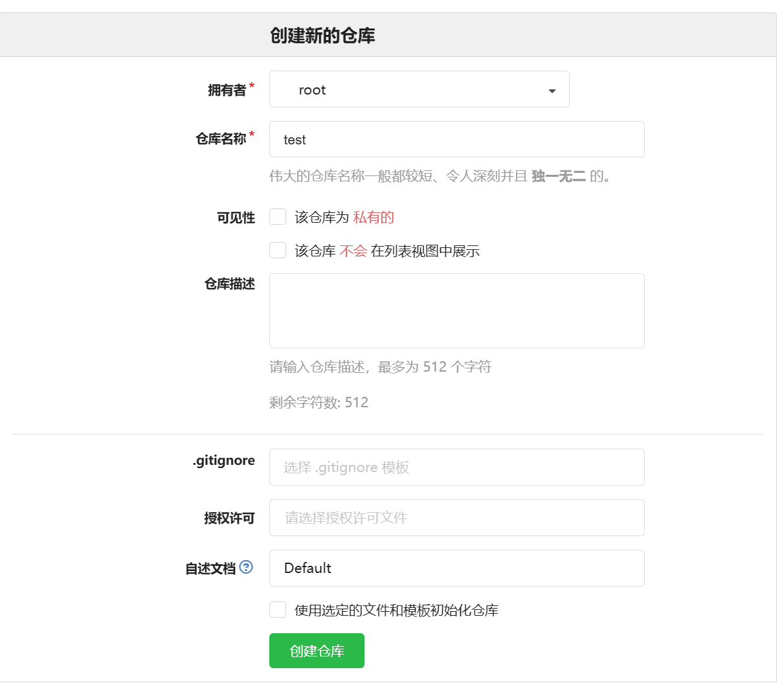Click the 拥有者 field label
784x685 pixels.
[x=227, y=90]
